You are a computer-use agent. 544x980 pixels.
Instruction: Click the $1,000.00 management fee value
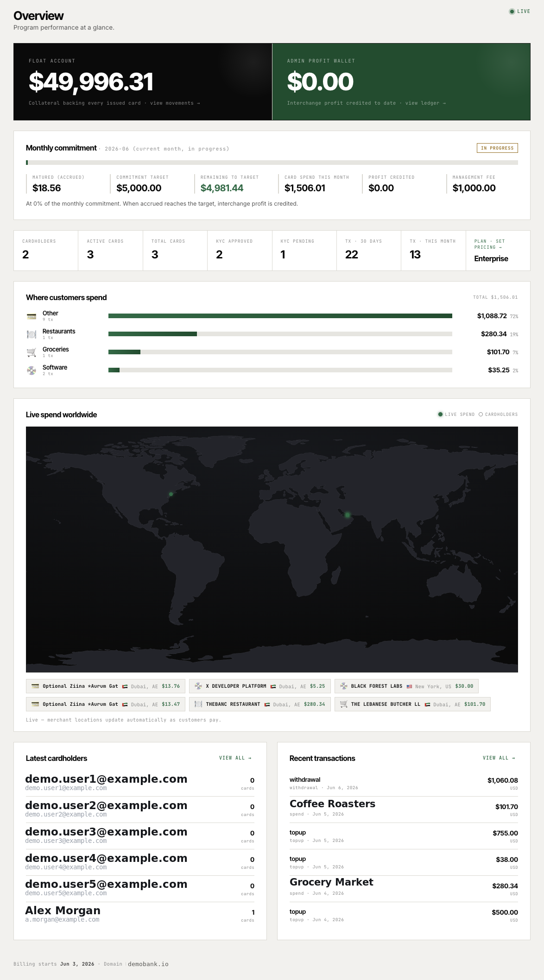(x=474, y=188)
